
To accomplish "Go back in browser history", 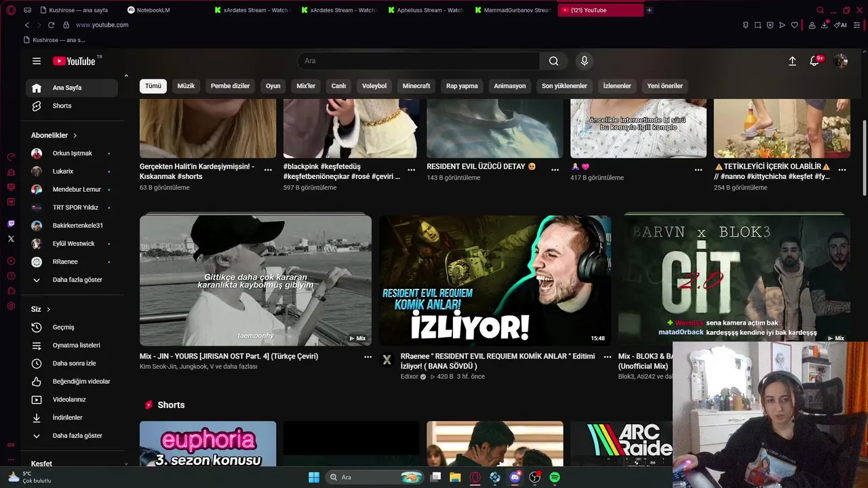I will tap(27, 25).
